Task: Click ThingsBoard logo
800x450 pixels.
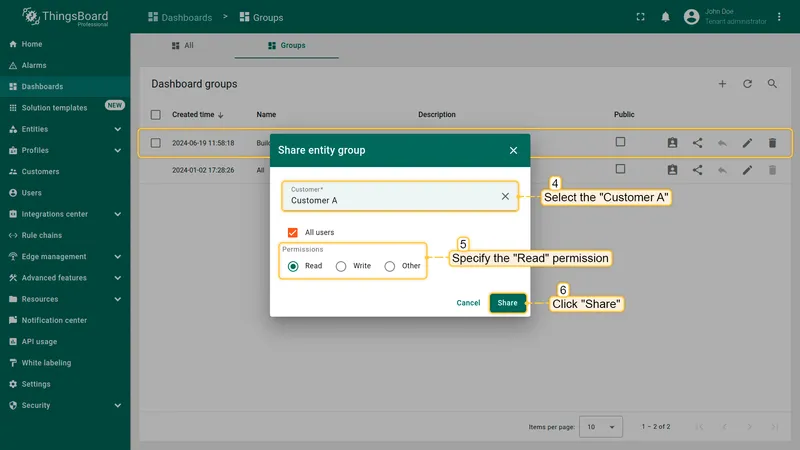Action: click(x=65, y=17)
